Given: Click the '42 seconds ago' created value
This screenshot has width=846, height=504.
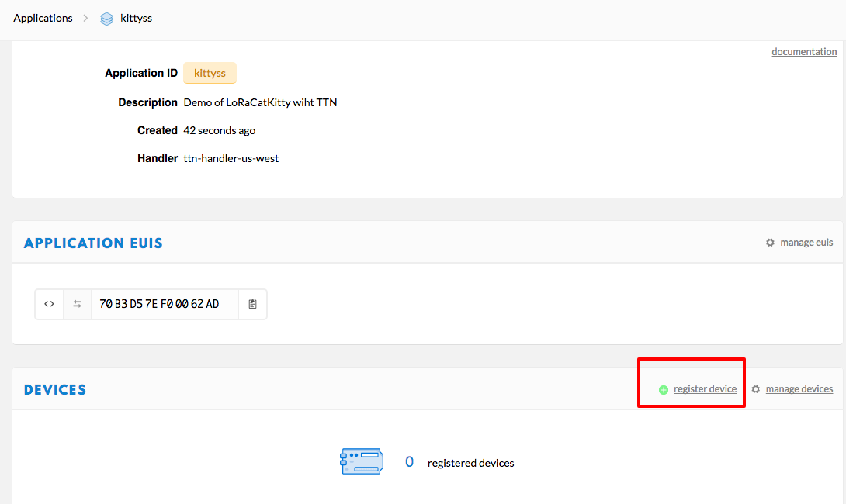Looking at the screenshot, I should (x=220, y=130).
